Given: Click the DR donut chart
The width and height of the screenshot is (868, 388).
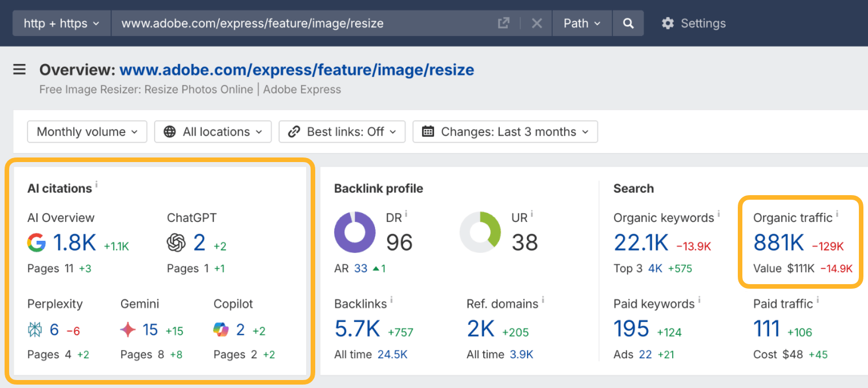Looking at the screenshot, I should point(355,232).
